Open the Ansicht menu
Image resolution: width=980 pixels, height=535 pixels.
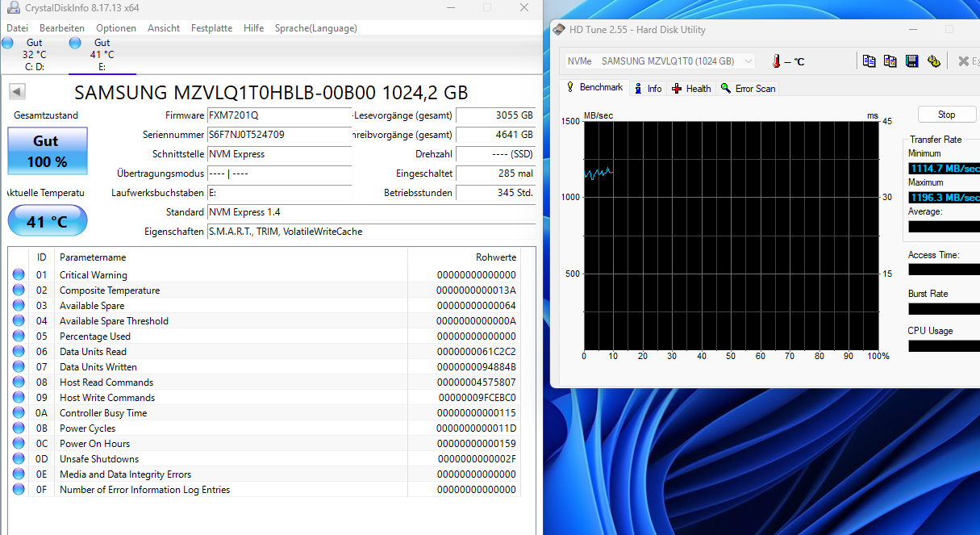(x=164, y=28)
